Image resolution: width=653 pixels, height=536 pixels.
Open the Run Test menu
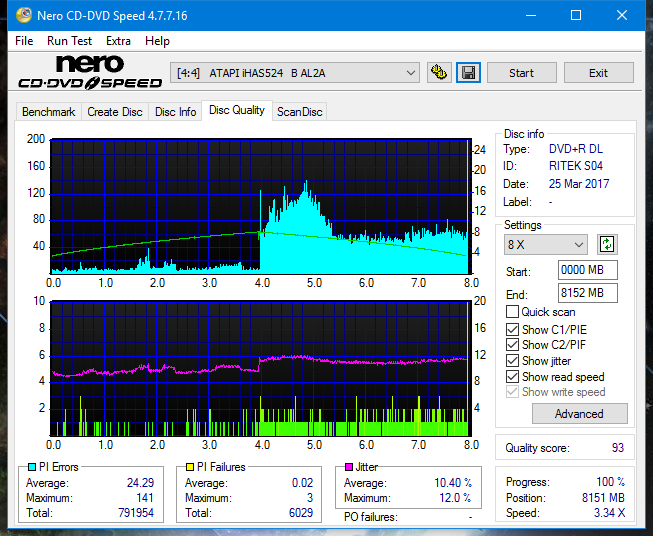point(69,41)
